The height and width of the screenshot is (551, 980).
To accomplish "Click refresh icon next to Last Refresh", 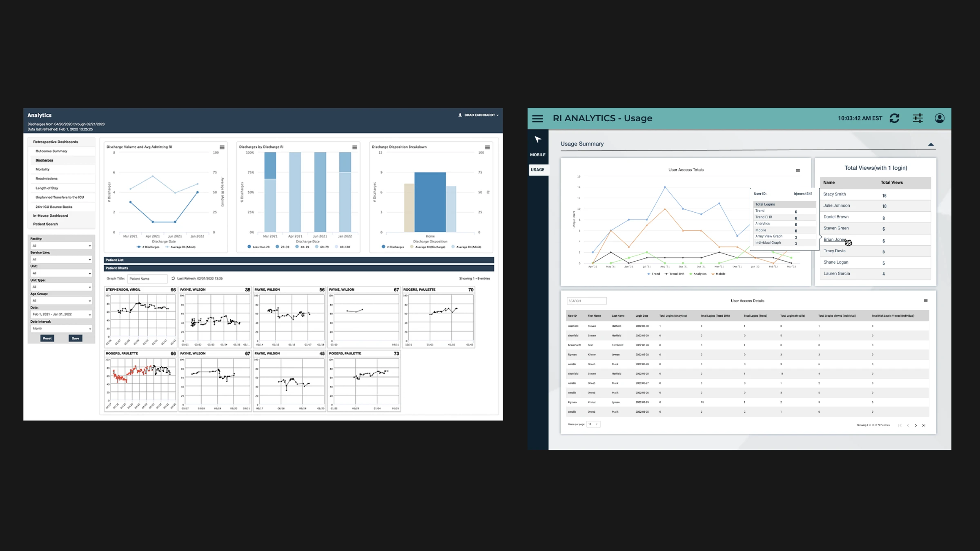I will [x=173, y=278].
